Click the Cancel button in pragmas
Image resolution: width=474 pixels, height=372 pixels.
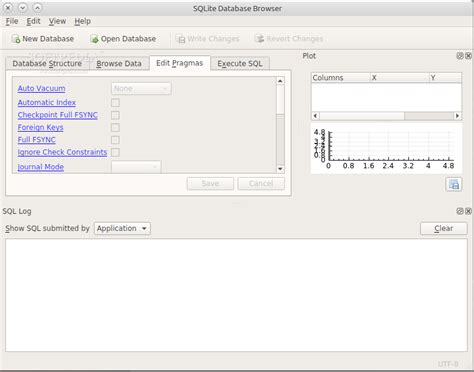pyautogui.click(x=261, y=184)
